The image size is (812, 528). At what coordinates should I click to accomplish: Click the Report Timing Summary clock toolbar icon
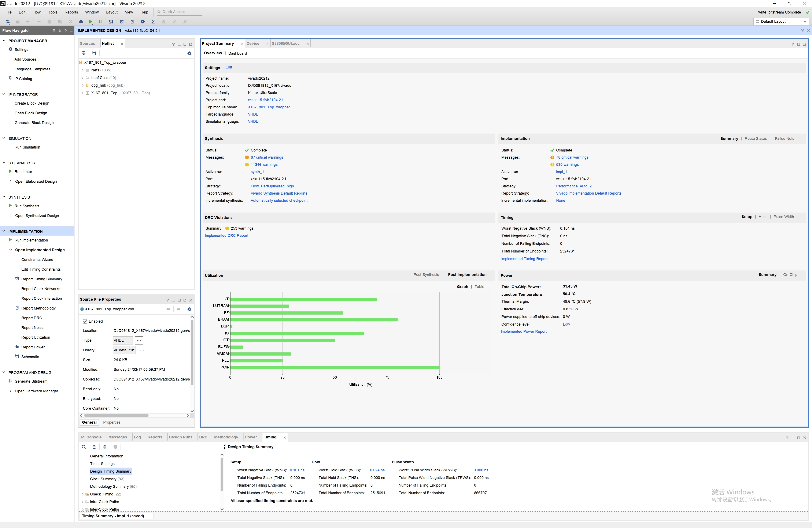click(x=121, y=22)
